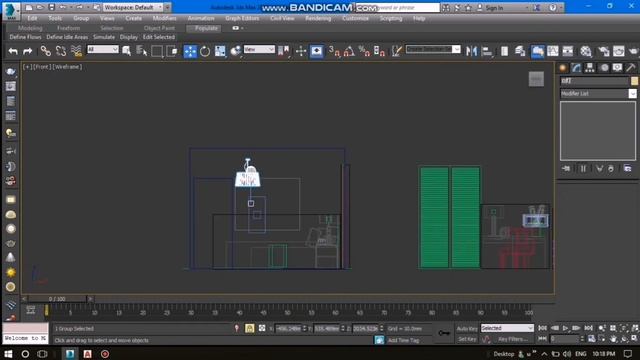Toggle the Selection Lock icon

249,328
